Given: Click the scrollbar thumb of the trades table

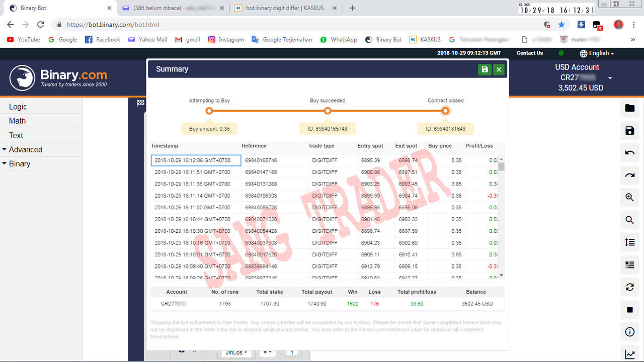Looking at the screenshot, I should pos(501,166).
